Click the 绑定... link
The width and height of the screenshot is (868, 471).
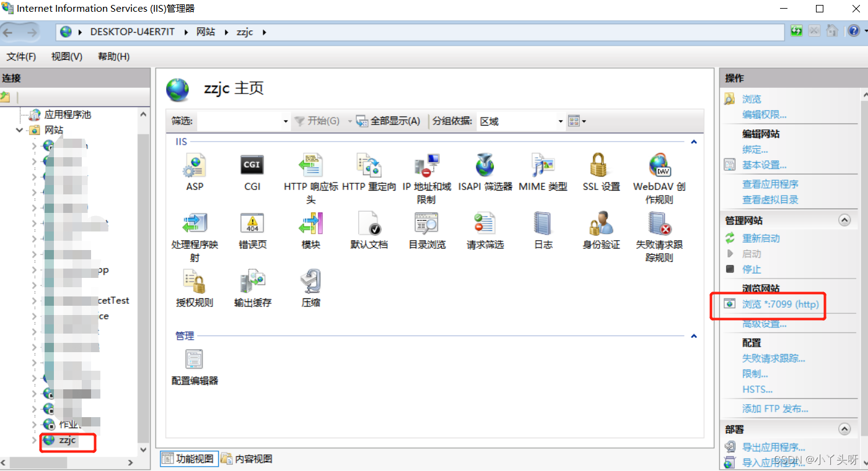click(755, 150)
